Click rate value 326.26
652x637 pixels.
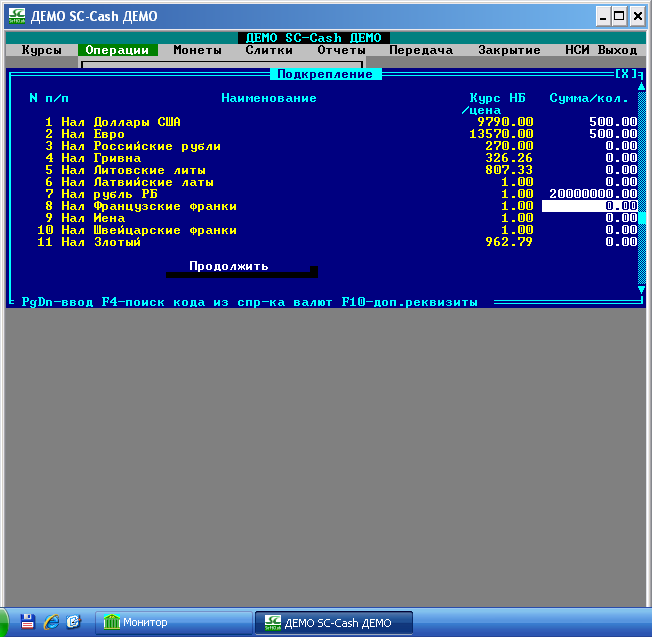pyautogui.click(x=509, y=158)
